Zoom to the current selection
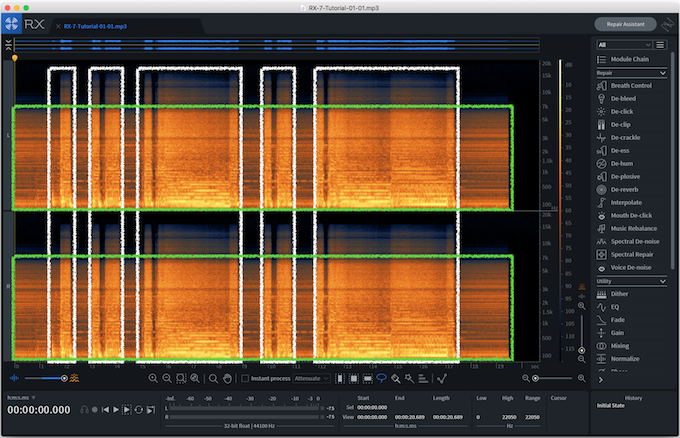This screenshot has height=438, width=680. 181,379
